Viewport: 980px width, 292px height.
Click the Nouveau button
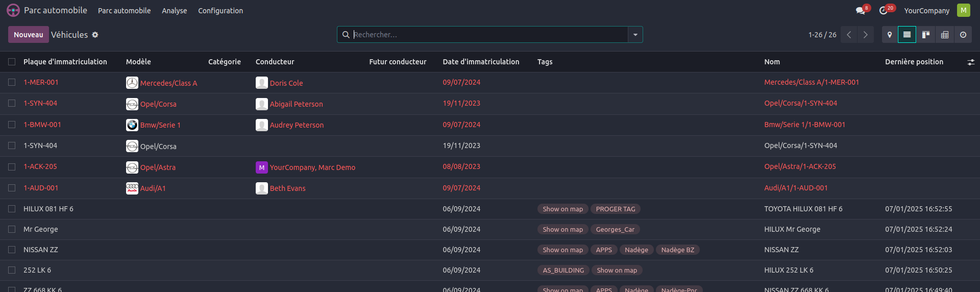click(28, 35)
